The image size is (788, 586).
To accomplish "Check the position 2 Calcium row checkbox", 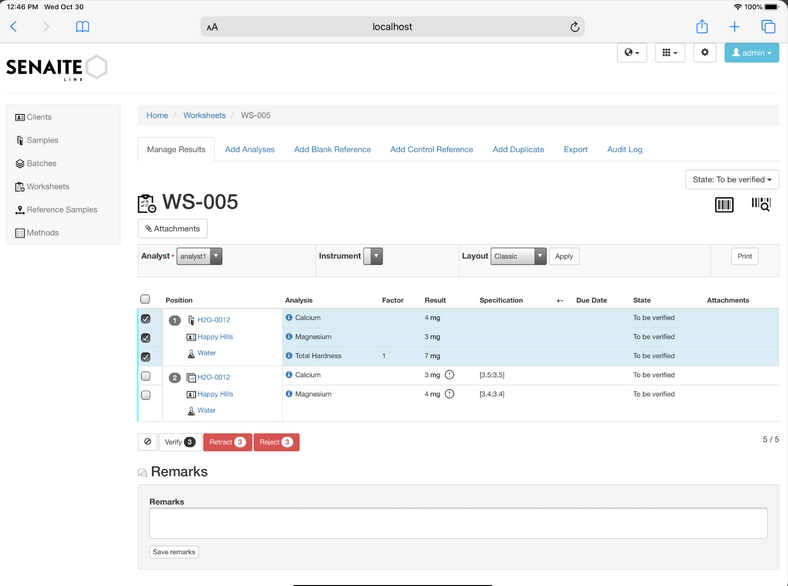I will (x=145, y=376).
